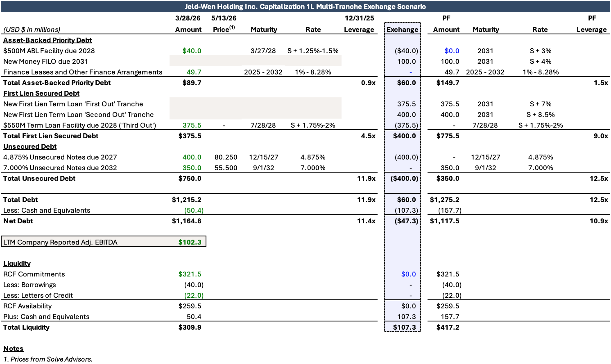
Task: Select the ABL Facility amount $40.0 cell
Action: (192, 51)
